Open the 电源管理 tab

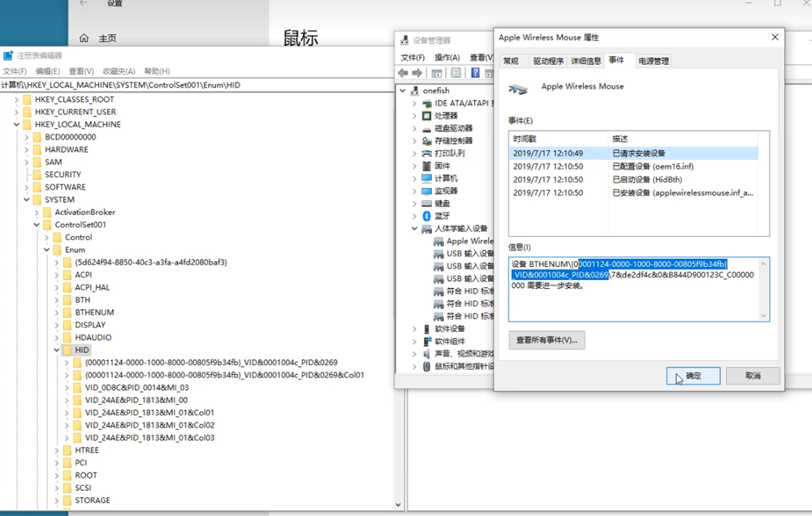pos(653,61)
